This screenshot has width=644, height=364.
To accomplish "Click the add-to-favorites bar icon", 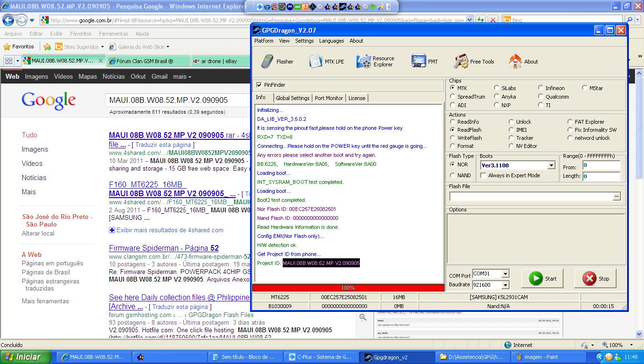I will (x=47, y=47).
